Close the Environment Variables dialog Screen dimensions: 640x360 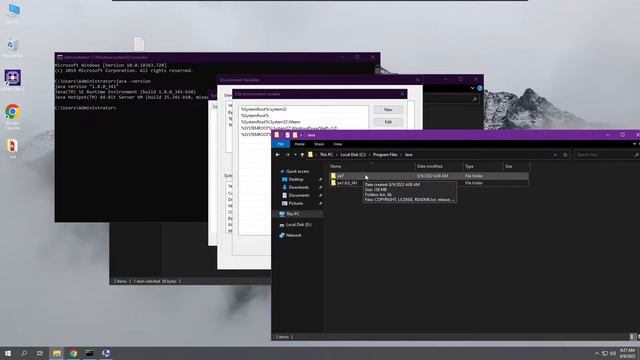(417, 80)
